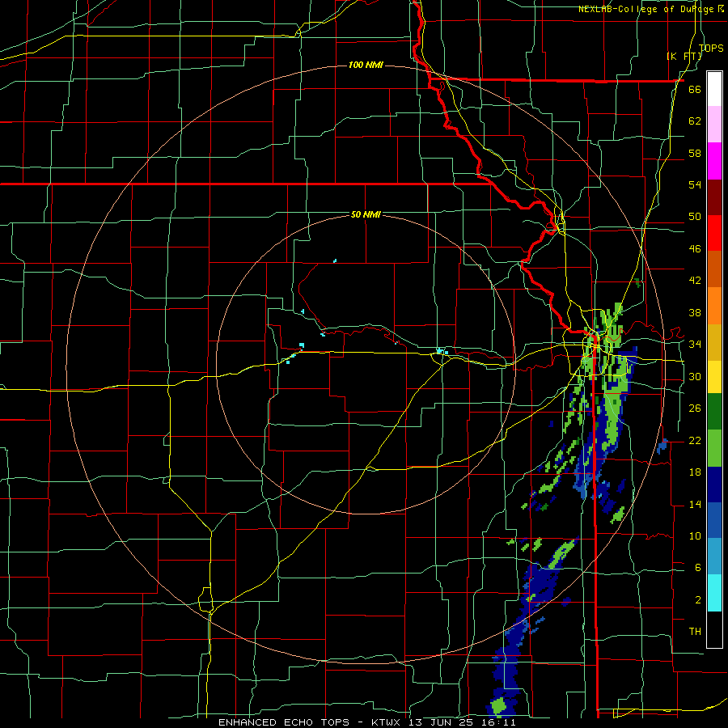
Task: Select the 50 scale value
Action: tap(695, 216)
